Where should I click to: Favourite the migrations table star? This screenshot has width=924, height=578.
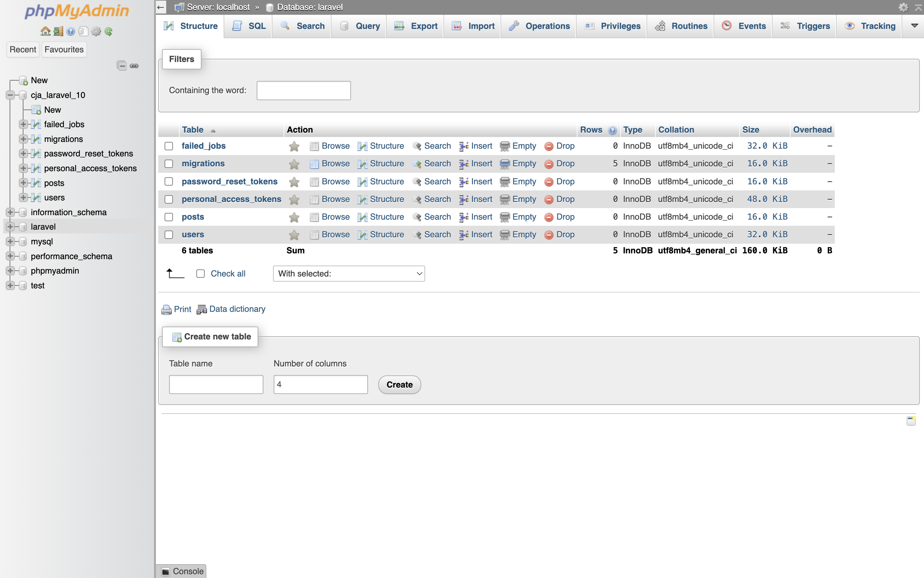point(294,164)
